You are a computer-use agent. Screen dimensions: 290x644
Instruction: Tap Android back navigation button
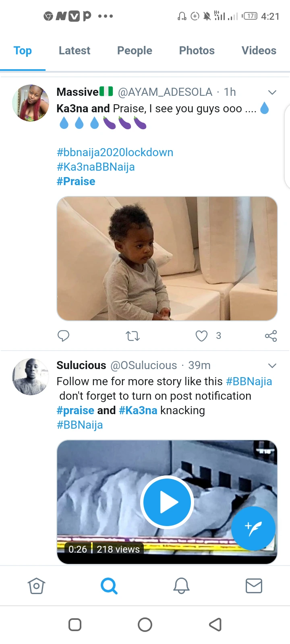[x=215, y=625]
